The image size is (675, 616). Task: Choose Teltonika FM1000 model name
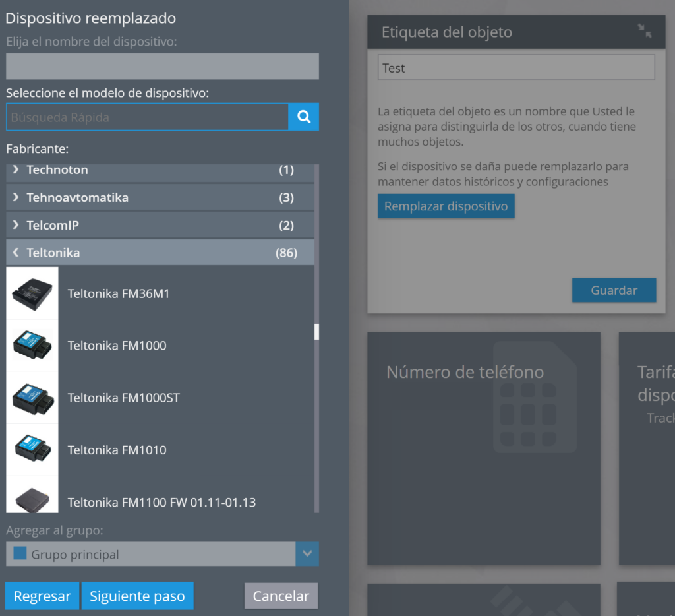pyautogui.click(x=117, y=346)
